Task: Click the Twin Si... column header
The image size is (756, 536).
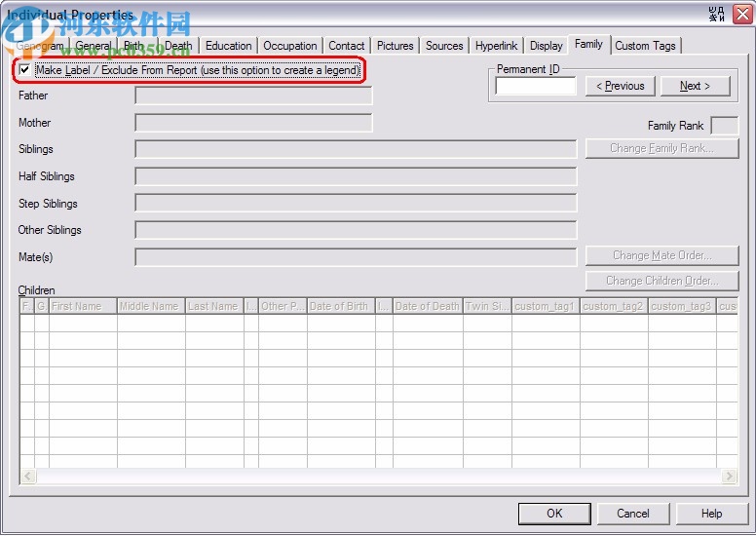Action: (487, 306)
